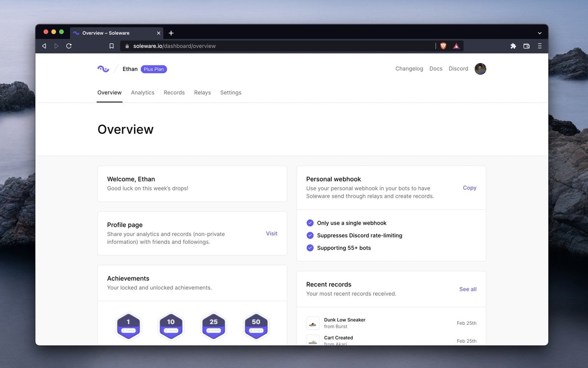588x368 pixels.
Task: Open a new browser tab
Action: coord(171,33)
